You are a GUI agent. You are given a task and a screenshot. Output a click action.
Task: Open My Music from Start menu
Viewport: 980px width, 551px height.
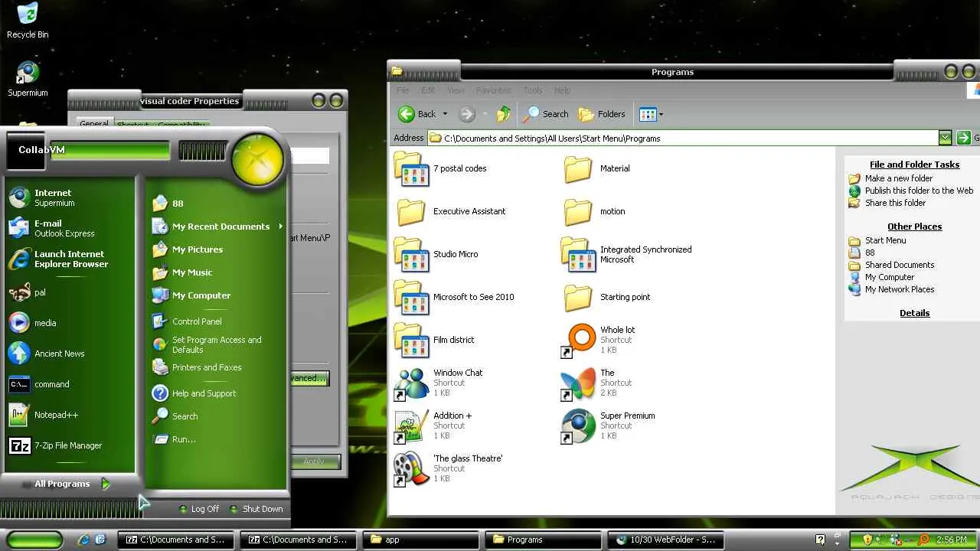coord(217,272)
